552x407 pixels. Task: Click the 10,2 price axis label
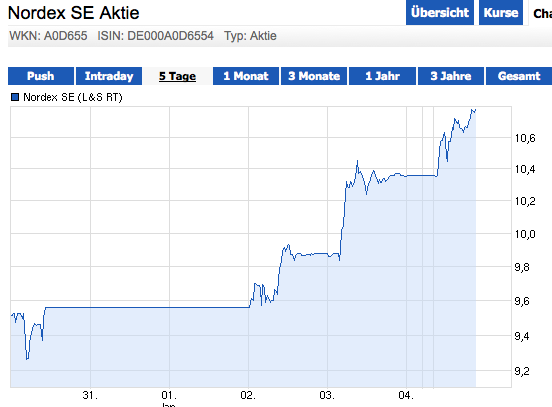(525, 201)
